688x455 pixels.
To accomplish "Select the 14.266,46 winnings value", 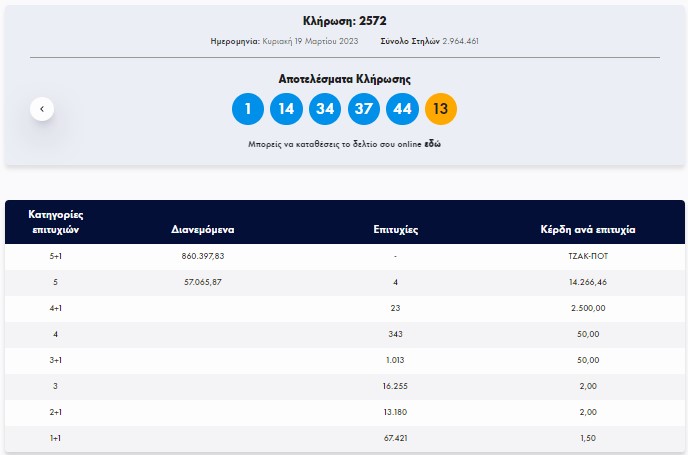I will click(x=587, y=283).
